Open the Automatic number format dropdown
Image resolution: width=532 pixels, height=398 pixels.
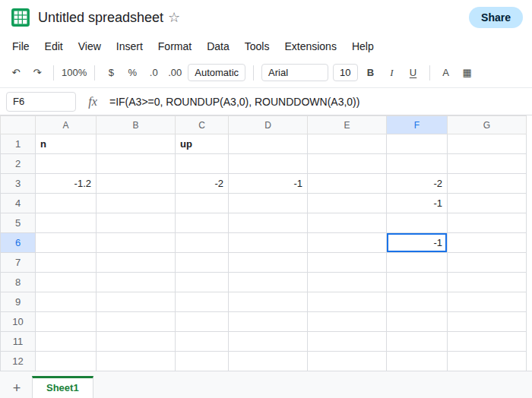click(217, 73)
